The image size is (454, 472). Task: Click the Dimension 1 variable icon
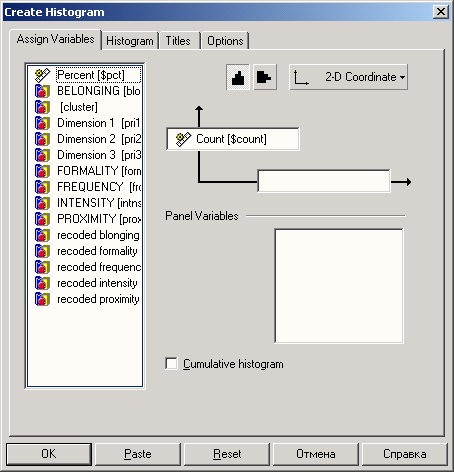tap(42, 123)
